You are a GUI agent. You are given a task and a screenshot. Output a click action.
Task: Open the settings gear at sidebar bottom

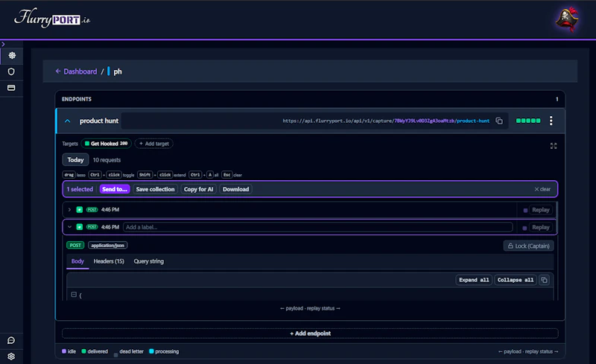[x=11, y=357]
